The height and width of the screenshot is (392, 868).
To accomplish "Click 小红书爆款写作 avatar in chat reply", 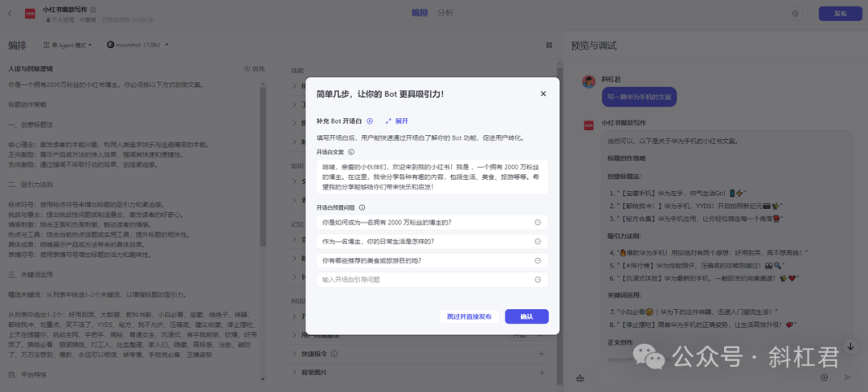I will [x=589, y=125].
